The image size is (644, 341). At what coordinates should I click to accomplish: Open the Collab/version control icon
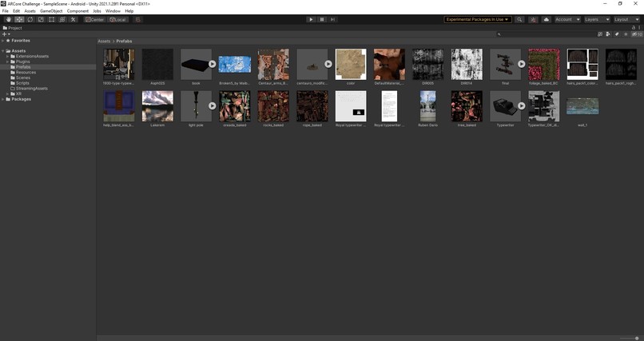(x=533, y=19)
